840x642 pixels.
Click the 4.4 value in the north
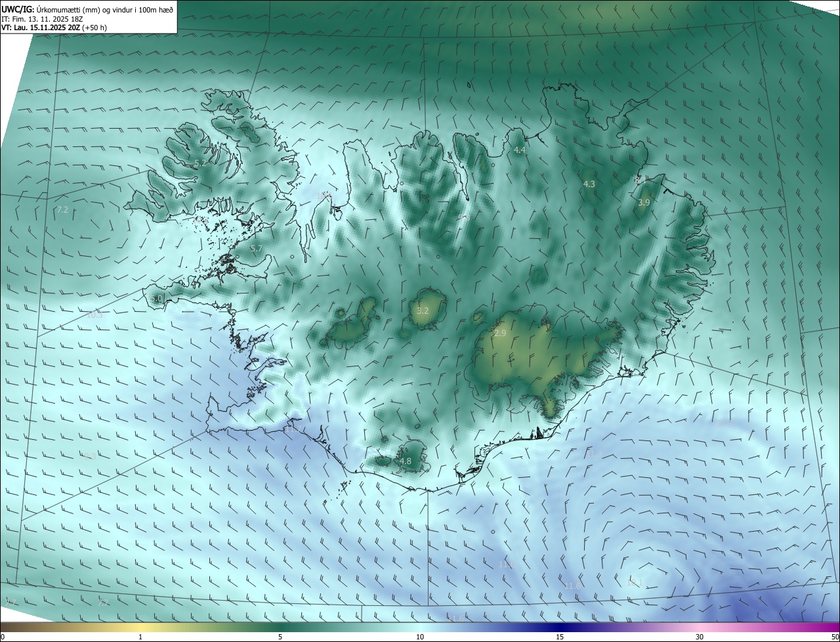[520, 150]
